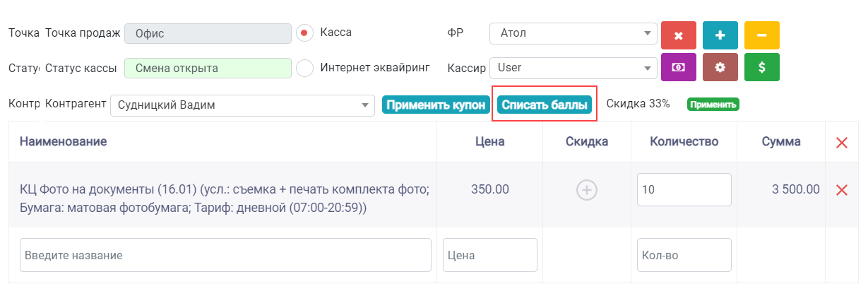Click the Цена column header
The width and height of the screenshot is (868, 308).
click(489, 141)
